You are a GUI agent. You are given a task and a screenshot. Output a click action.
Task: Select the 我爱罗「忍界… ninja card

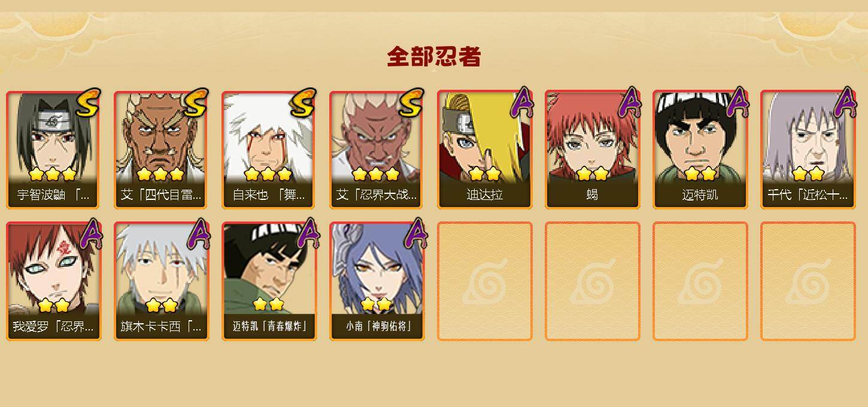[x=53, y=281]
